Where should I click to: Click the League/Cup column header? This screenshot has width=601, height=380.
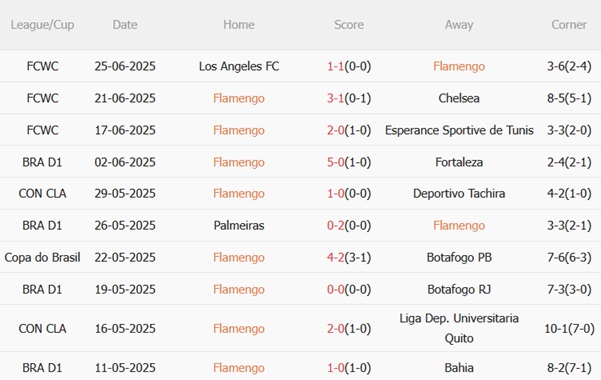coord(42,25)
